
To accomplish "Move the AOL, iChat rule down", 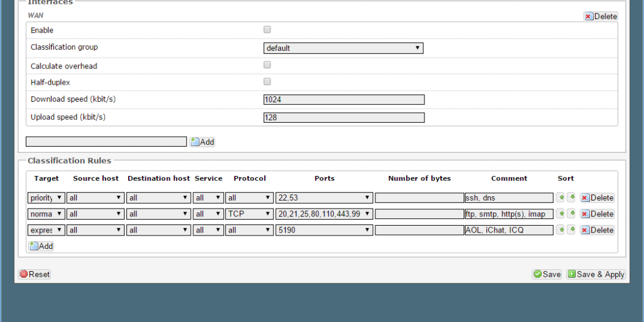I will click(x=572, y=229).
